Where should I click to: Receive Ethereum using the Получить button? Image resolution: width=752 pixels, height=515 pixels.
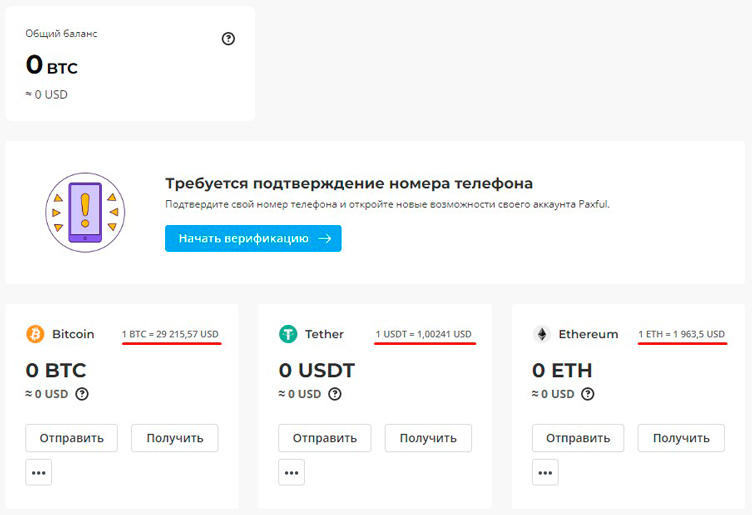(681, 438)
